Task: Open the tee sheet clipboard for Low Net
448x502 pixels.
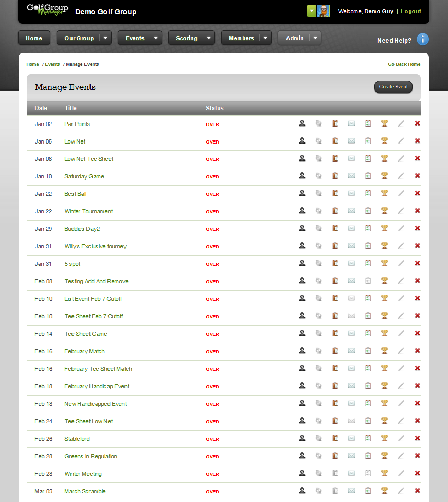Action: pyautogui.click(x=335, y=141)
